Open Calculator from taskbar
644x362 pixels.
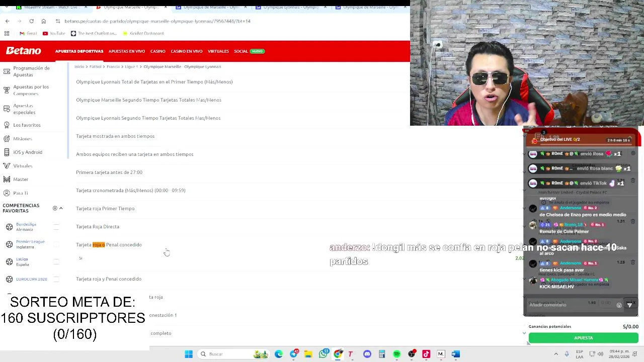tap(382, 354)
